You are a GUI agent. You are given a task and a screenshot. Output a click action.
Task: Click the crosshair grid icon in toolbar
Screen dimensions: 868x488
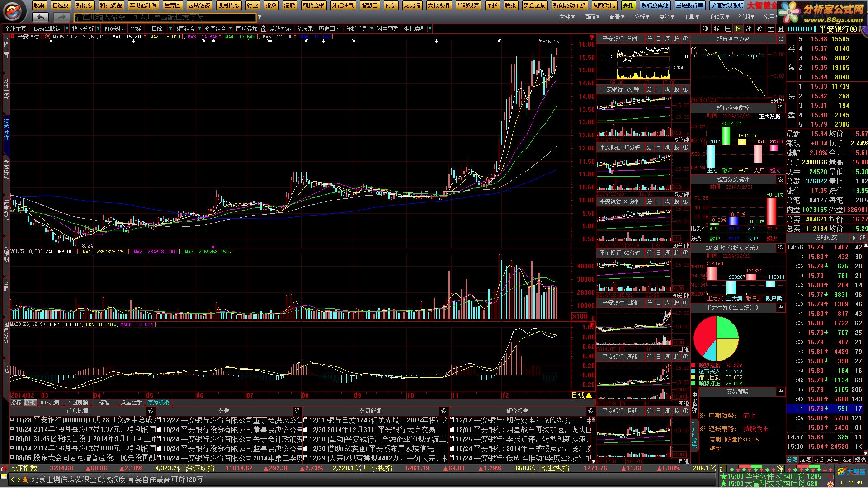727,29
